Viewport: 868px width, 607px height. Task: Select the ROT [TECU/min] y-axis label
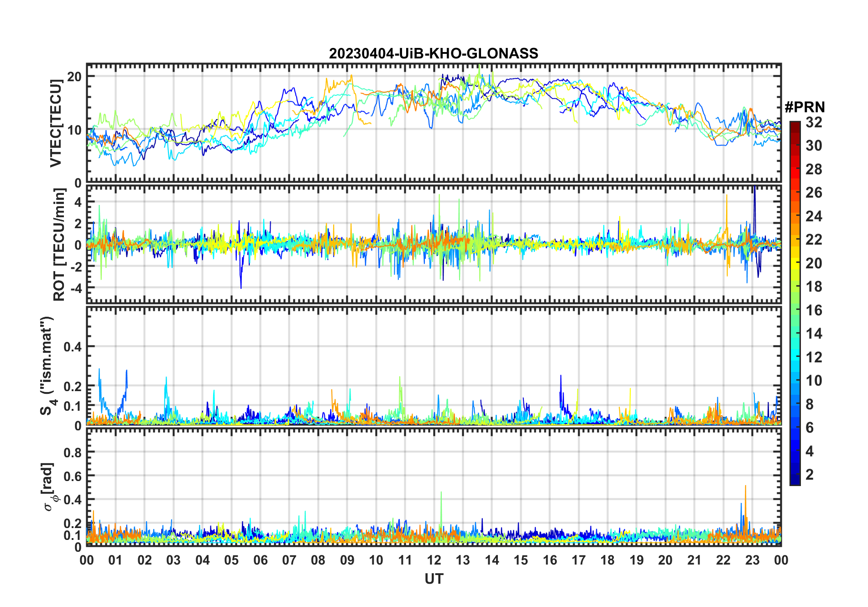pyautogui.click(x=59, y=245)
